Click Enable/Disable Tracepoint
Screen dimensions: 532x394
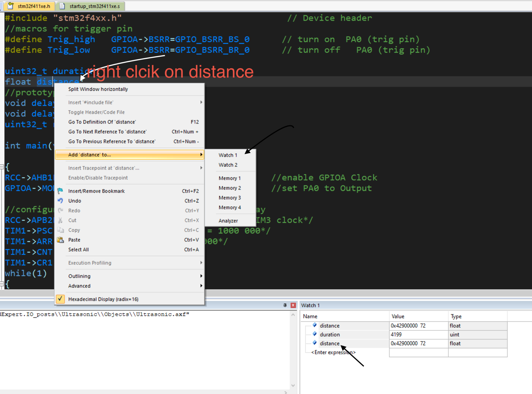98,178
